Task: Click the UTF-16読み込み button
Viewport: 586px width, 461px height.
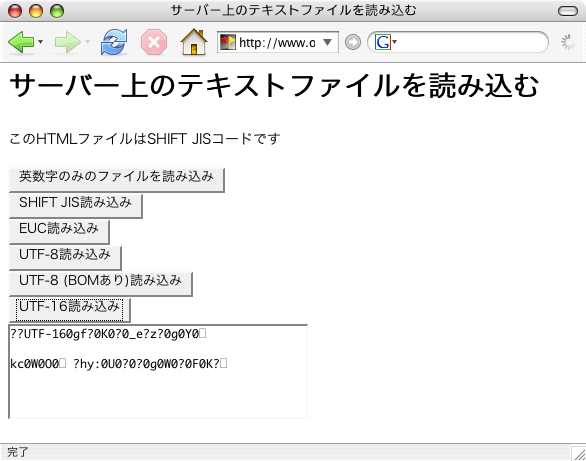Action: (x=70, y=310)
